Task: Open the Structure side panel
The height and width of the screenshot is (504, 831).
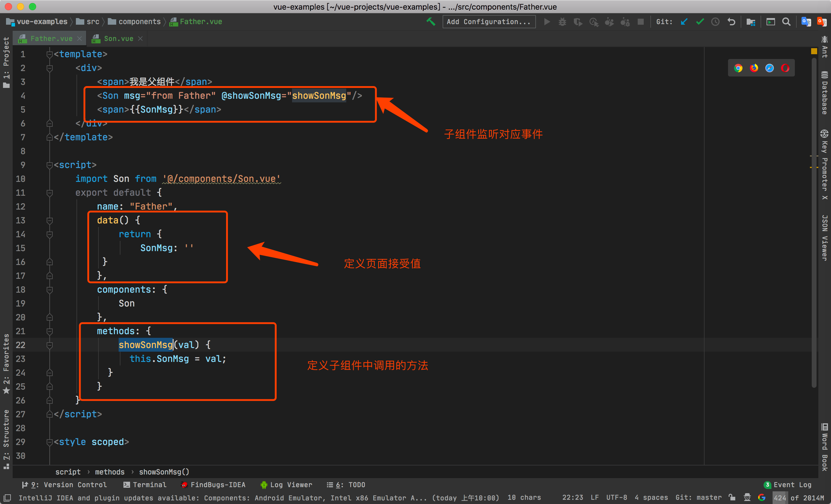Action: [6, 439]
